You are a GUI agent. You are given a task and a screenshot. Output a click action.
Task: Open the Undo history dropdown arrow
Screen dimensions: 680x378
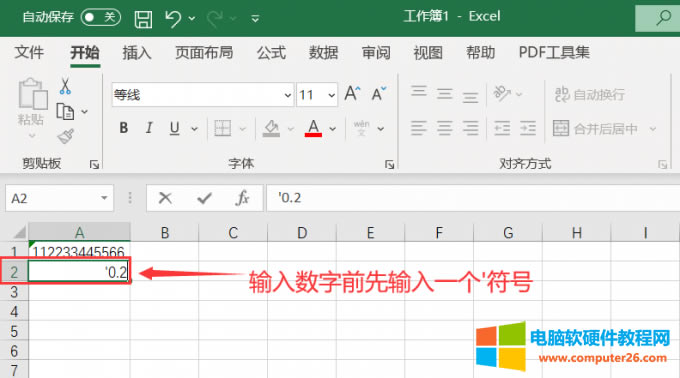(192, 19)
